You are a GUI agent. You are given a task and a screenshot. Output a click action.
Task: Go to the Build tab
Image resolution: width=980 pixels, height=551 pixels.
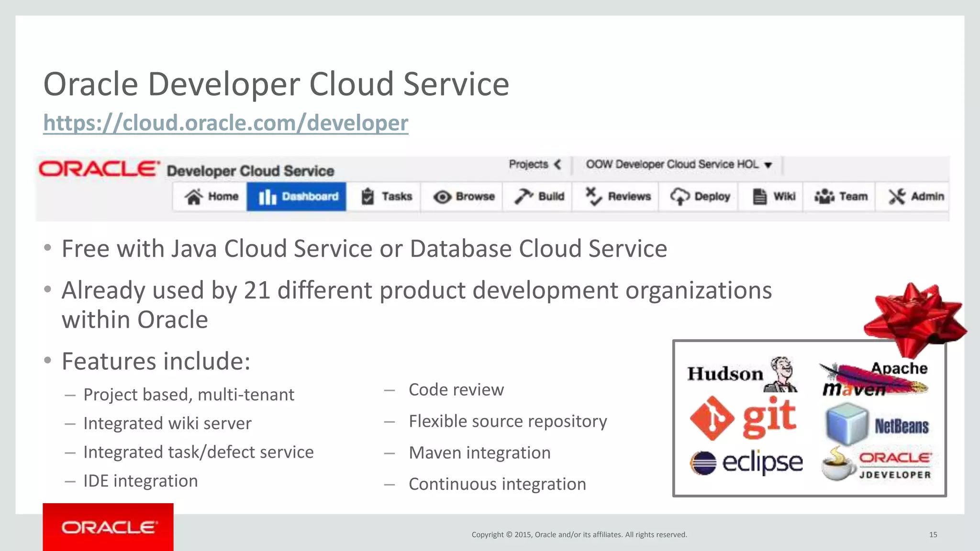(538, 197)
